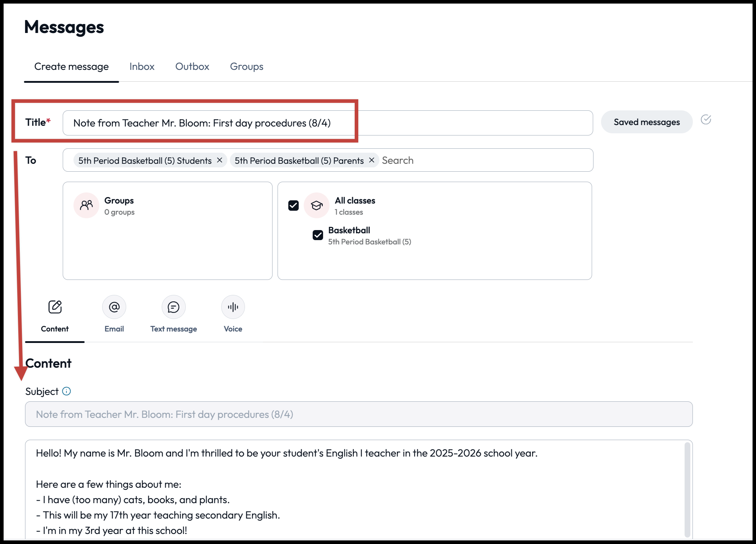Click the Subject info icon
The image size is (756, 544).
click(x=66, y=391)
